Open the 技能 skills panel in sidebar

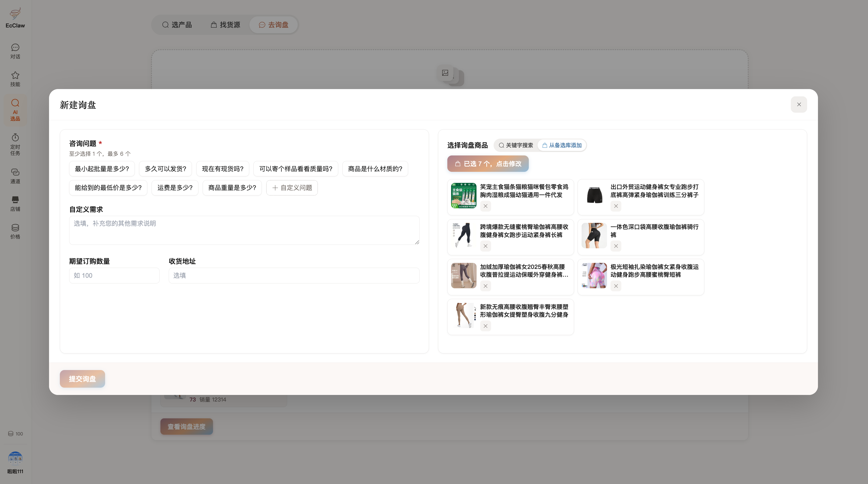(x=15, y=79)
